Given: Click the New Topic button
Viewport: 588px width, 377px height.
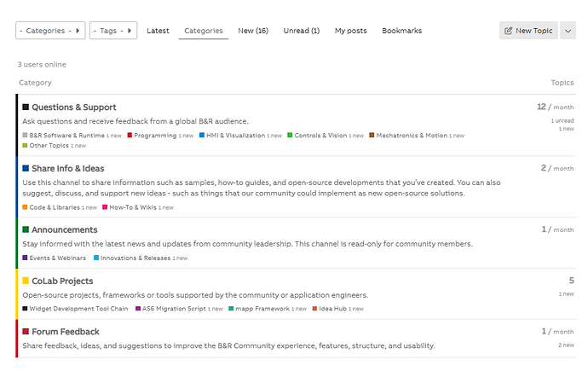Looking at the screenshot, I should pyautogui.click(x=528, y=31).
